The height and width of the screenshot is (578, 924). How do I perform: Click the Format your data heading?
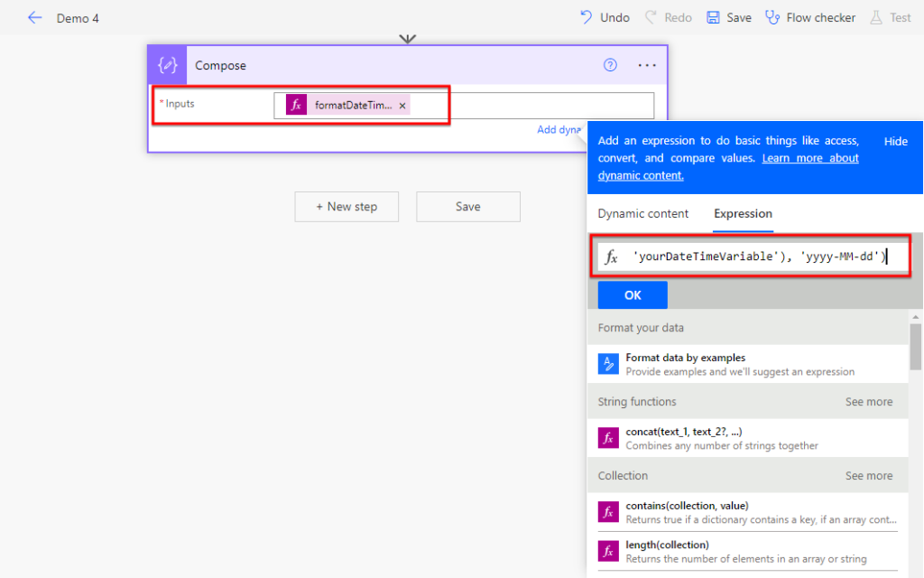point(641,327)
